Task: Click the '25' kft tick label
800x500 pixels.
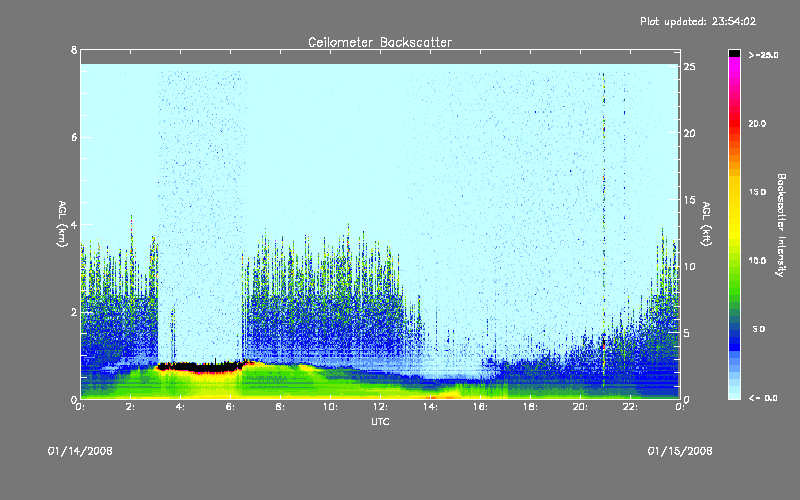Action: [689, 67]
